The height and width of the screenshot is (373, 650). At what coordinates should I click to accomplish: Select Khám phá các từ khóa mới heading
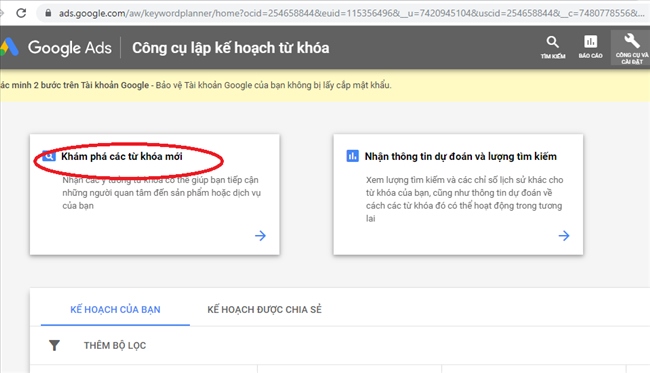coord(121,156)
